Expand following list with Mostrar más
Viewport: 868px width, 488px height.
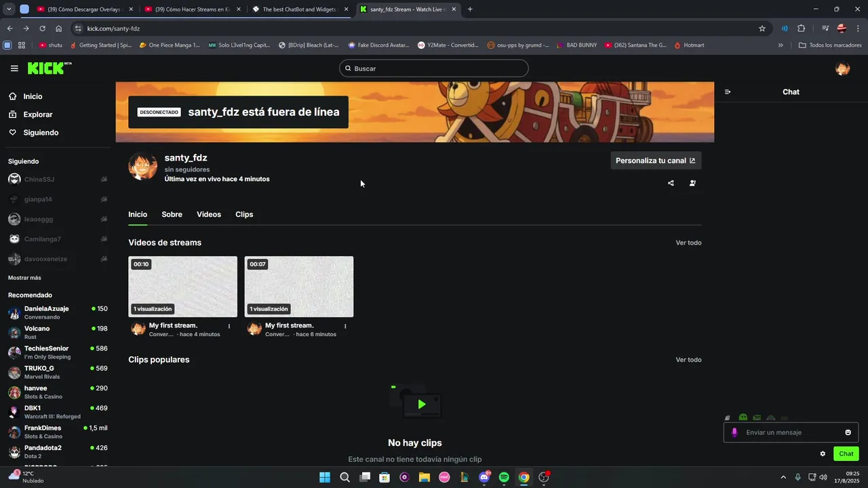coord(24,278)
